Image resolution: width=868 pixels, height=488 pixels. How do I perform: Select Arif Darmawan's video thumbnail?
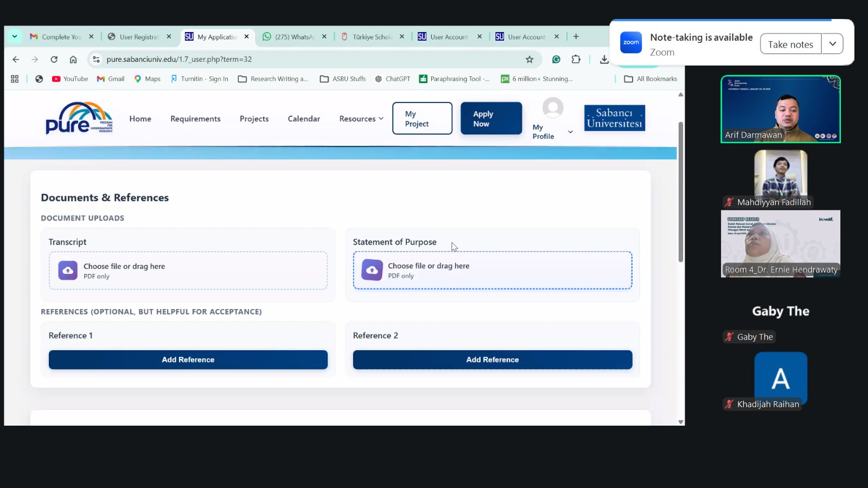(780, 109)
